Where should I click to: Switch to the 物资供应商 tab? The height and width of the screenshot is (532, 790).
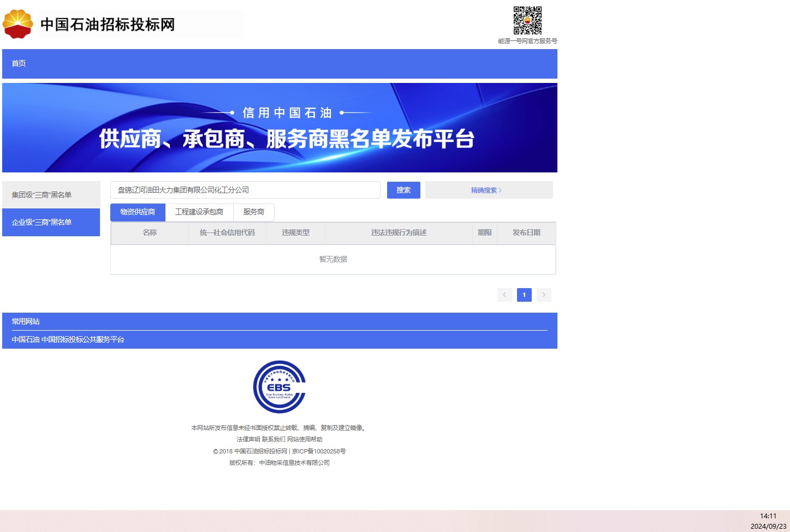[138, 212]
